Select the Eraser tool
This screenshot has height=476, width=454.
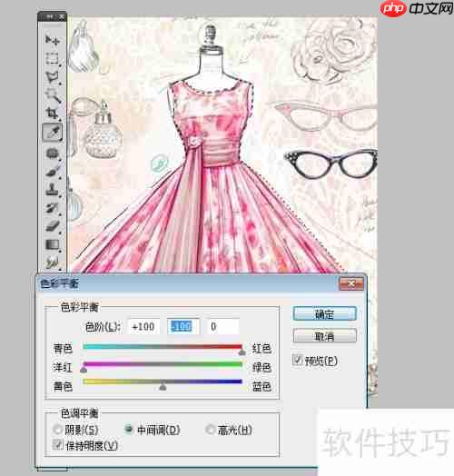pyautogui.click(x=53, y=226)
